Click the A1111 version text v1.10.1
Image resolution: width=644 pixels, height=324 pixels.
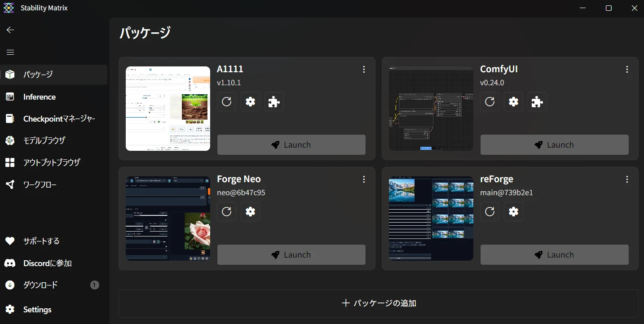229,83
